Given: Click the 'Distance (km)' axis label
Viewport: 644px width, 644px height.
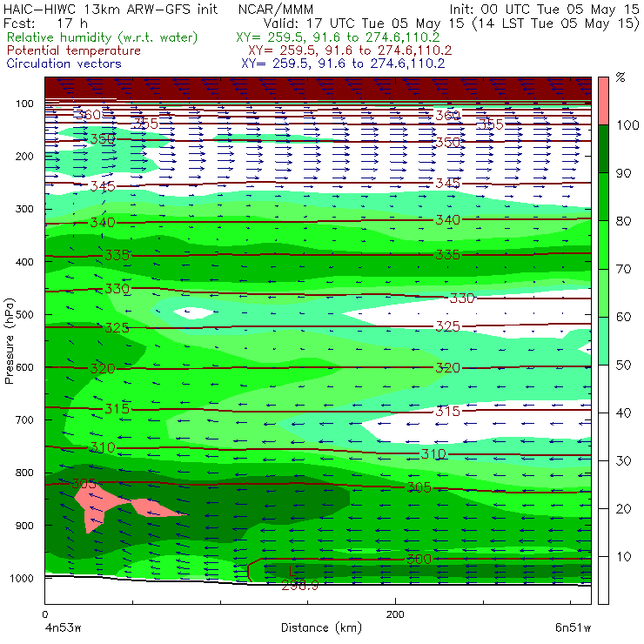Looking at the screenshot, I should (x=321, y=627).
